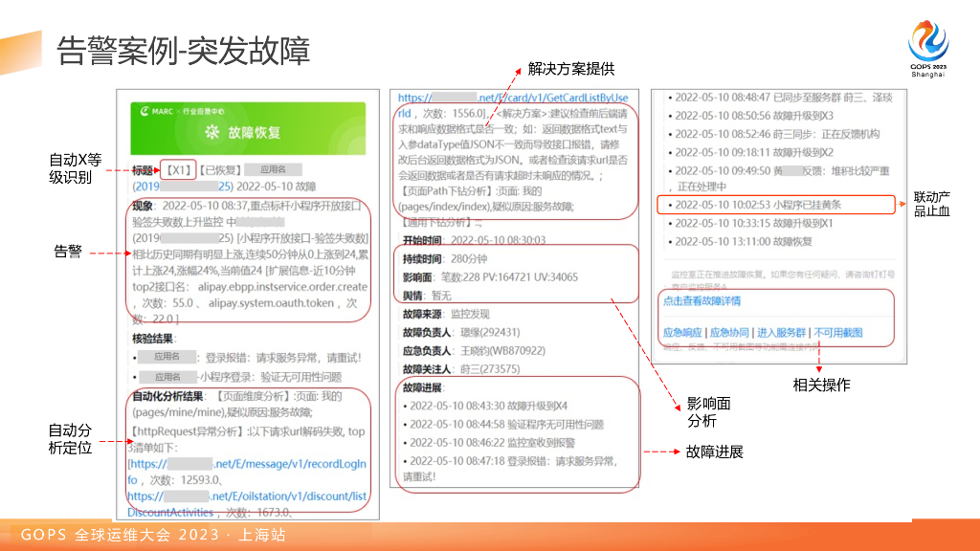This screenshot has height=551, width=980.
Task: Click the 不可用截图 link
Action: 838,333
